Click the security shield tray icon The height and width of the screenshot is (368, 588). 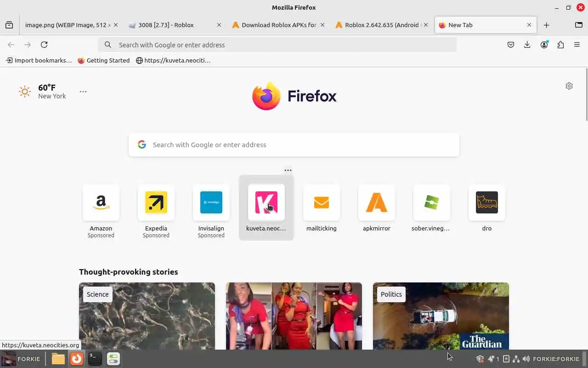click(x=480, y=359)
